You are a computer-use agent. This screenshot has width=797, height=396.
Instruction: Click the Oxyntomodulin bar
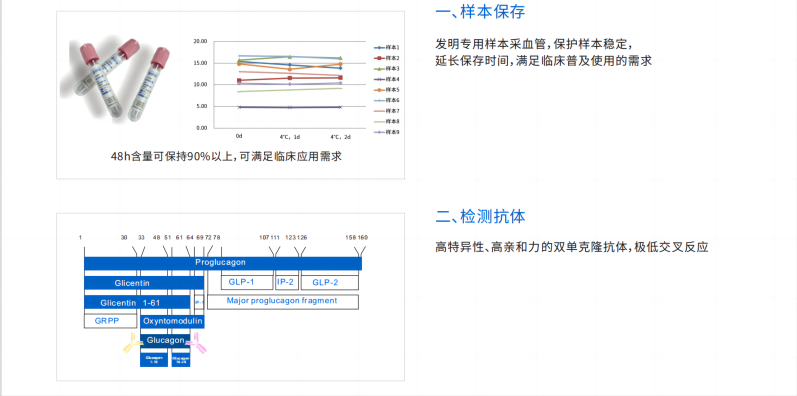(x=172, y=321)
